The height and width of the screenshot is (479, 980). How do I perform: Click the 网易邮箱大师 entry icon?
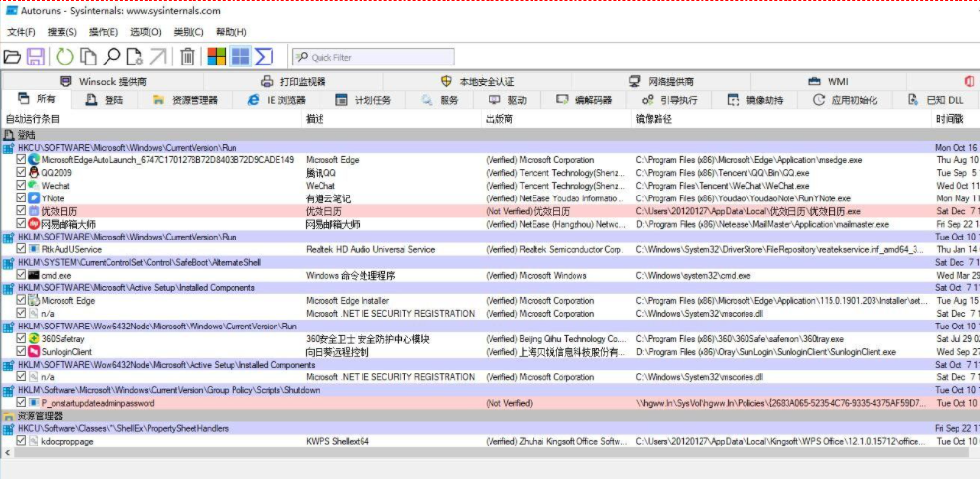click(34, 224)
